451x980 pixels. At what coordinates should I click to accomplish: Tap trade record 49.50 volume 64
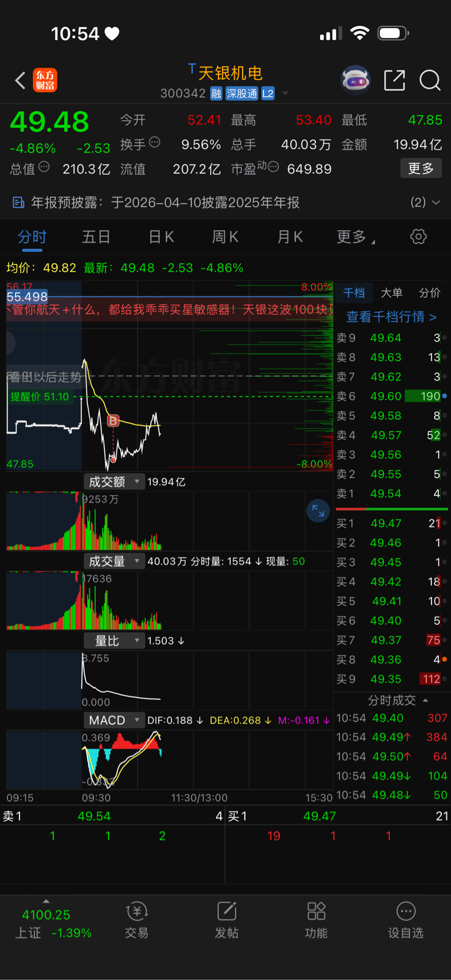(x=392, y=757)
